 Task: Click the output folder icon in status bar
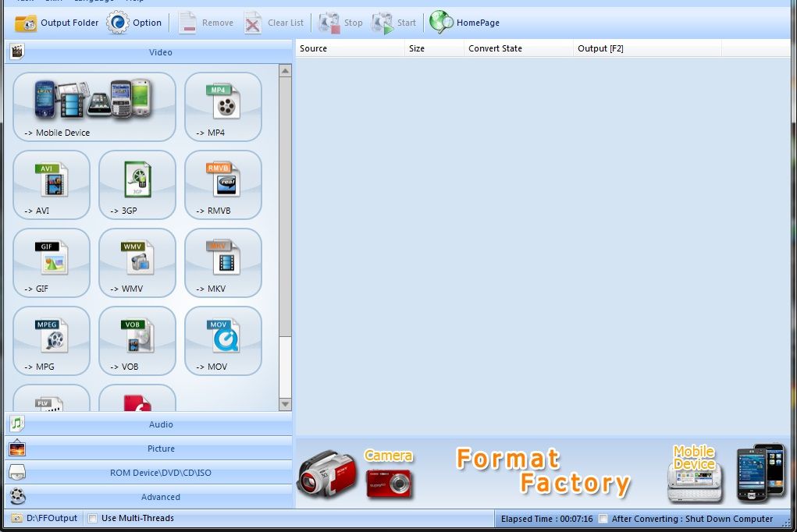click(x=16, y=518)
